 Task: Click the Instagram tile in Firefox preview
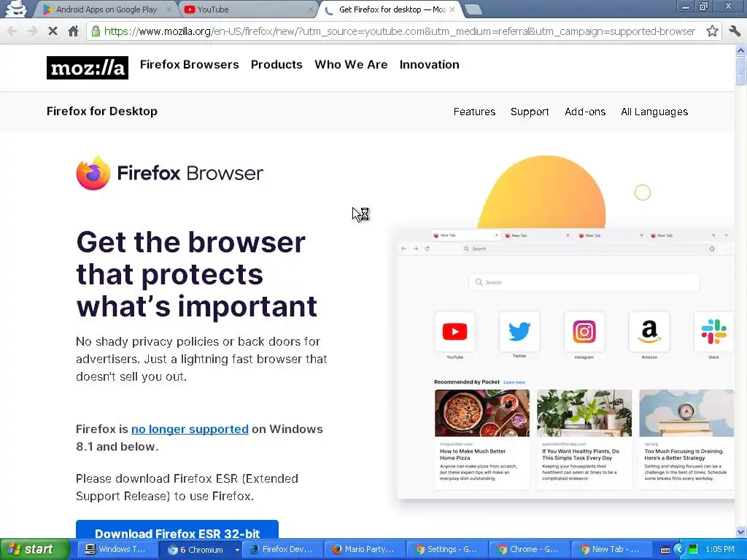click(584, 332)
